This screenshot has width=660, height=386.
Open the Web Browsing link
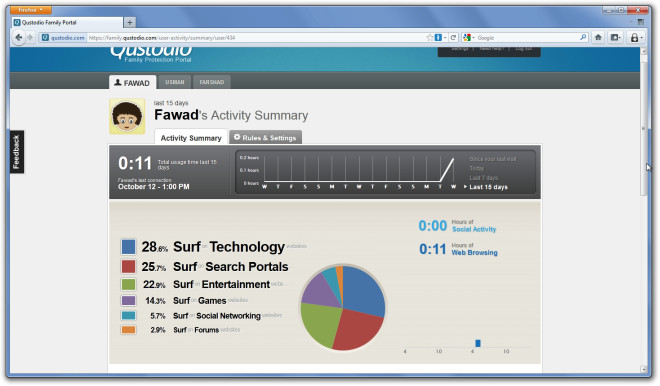[474, 253]
